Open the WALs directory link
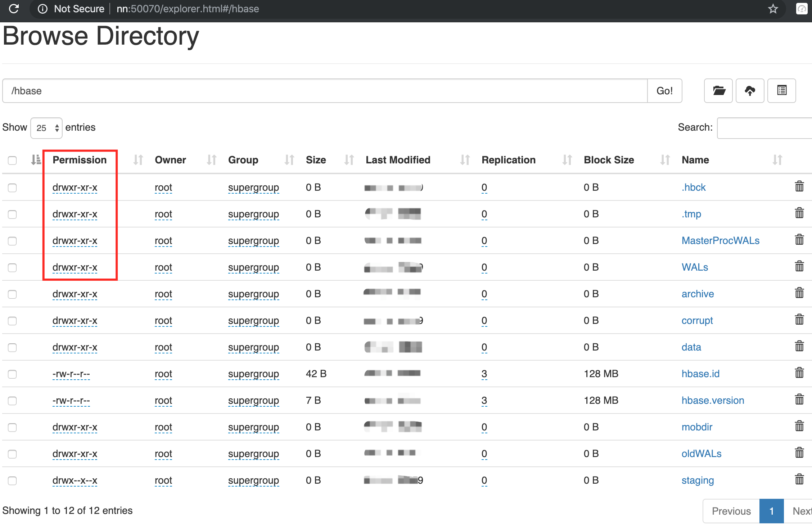The image size is (812, 524). [695, 267]
